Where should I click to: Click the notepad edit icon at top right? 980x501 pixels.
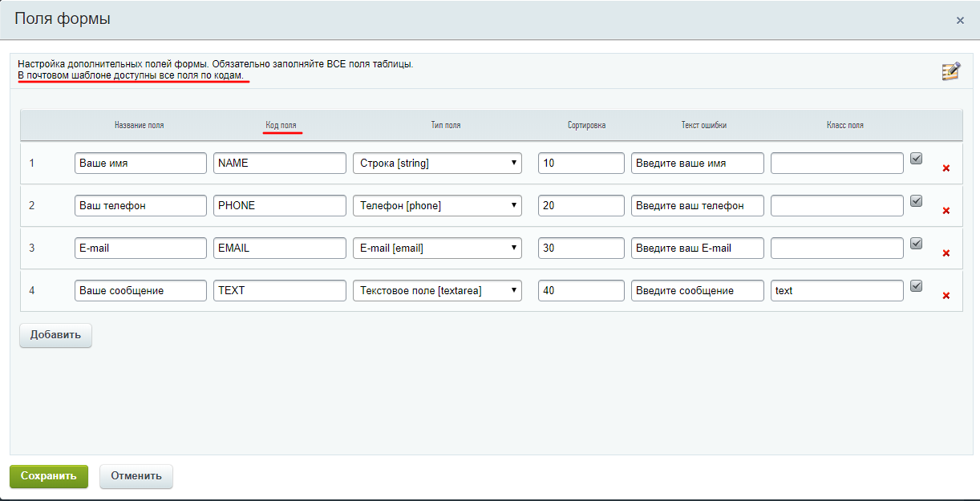click(950, 71)
